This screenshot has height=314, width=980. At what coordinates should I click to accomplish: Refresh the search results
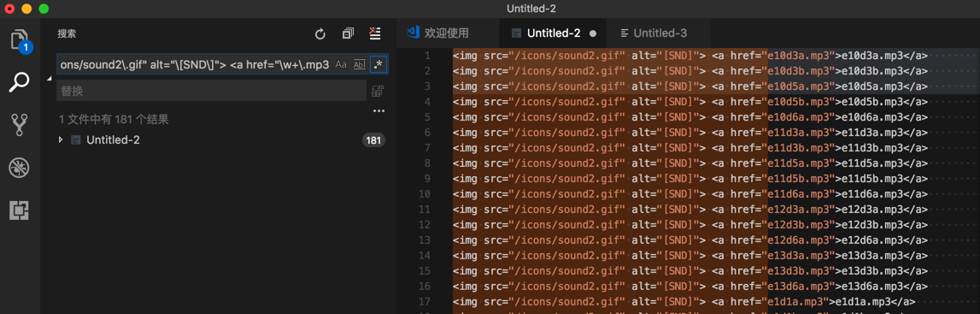click(320, 33)
